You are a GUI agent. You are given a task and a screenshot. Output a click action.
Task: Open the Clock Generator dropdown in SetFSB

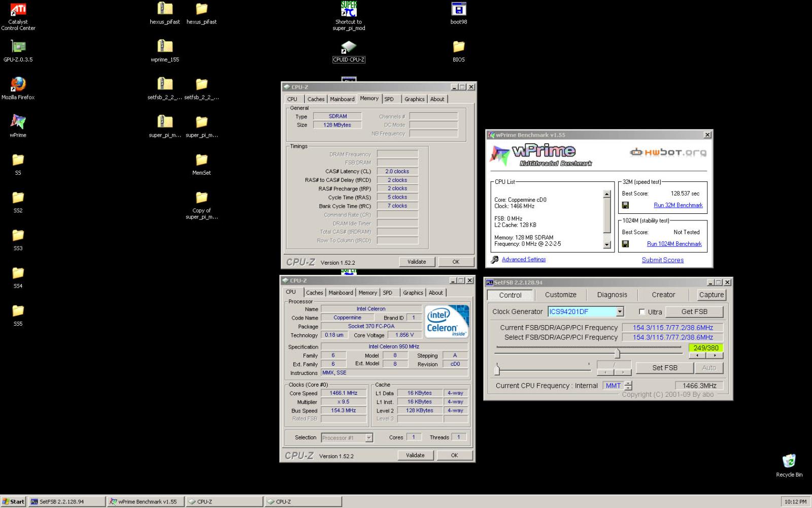[620, 312]
